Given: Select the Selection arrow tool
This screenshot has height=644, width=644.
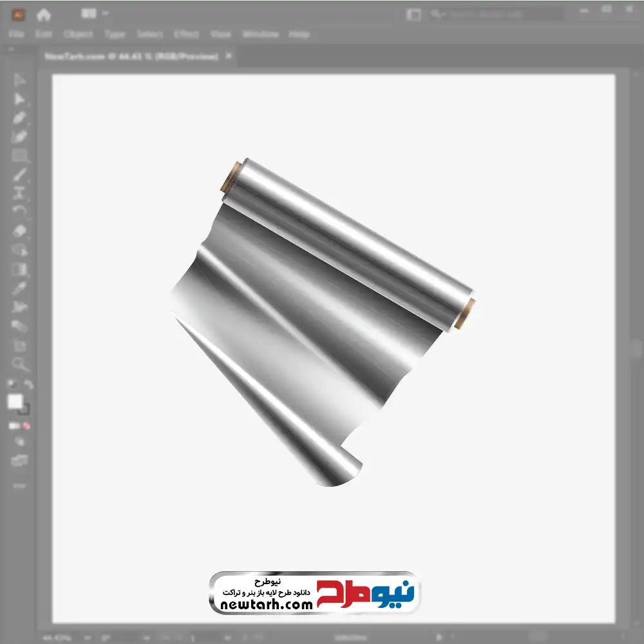Looking at the screenshot, I should point(19,80).
